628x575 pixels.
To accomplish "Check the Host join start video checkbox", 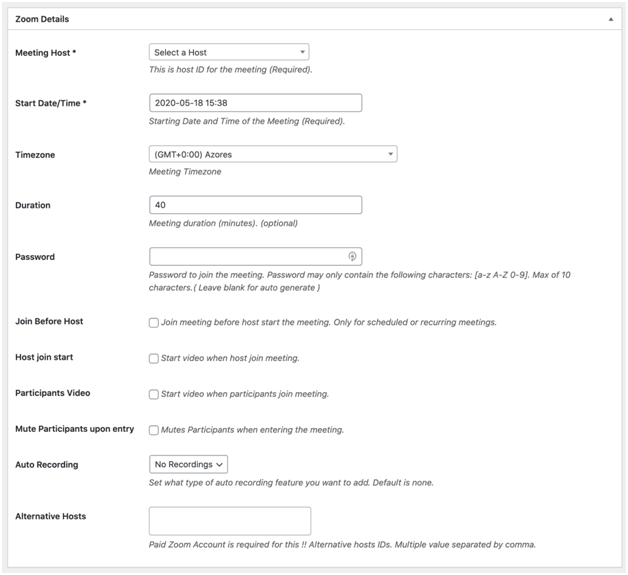I will click(154, 358).
